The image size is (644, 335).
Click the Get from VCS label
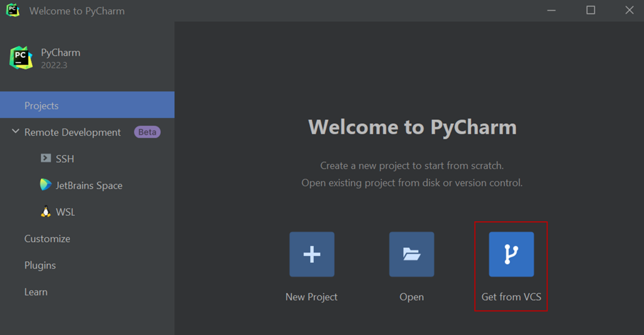(511, 297)
